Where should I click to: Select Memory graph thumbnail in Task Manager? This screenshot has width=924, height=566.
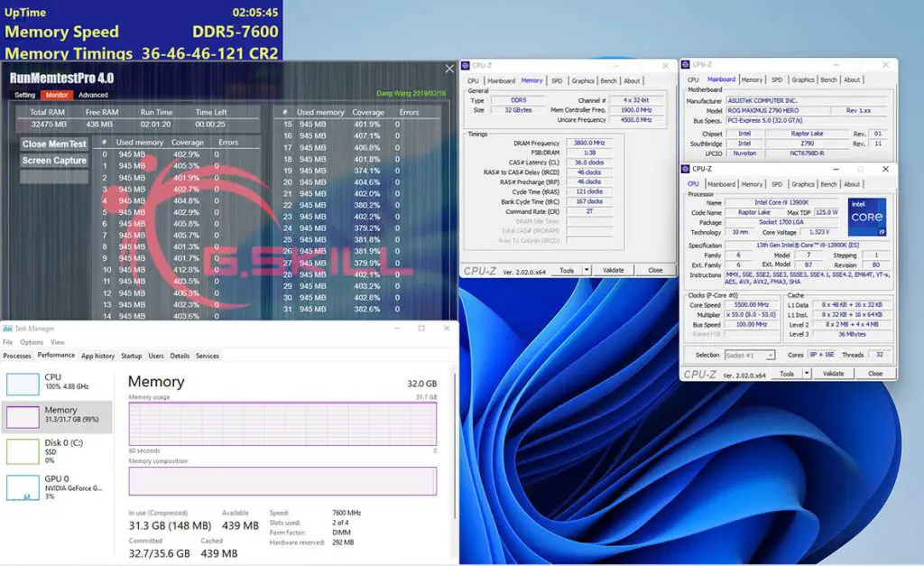click(23, 417)
